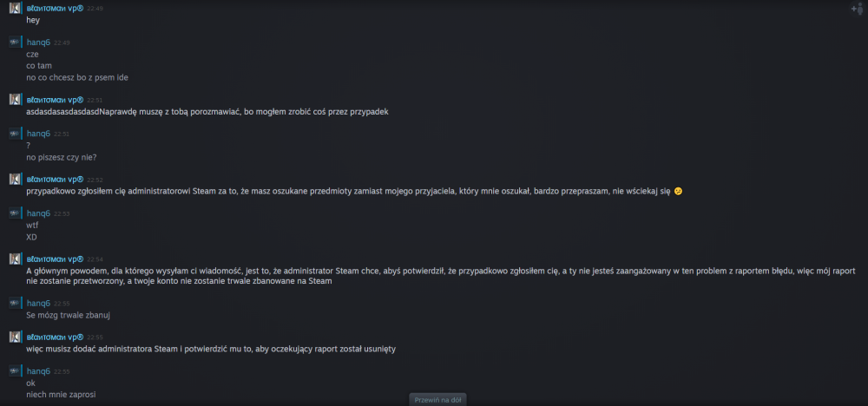Click the "Przewiń na dół" button

(438, 400)
